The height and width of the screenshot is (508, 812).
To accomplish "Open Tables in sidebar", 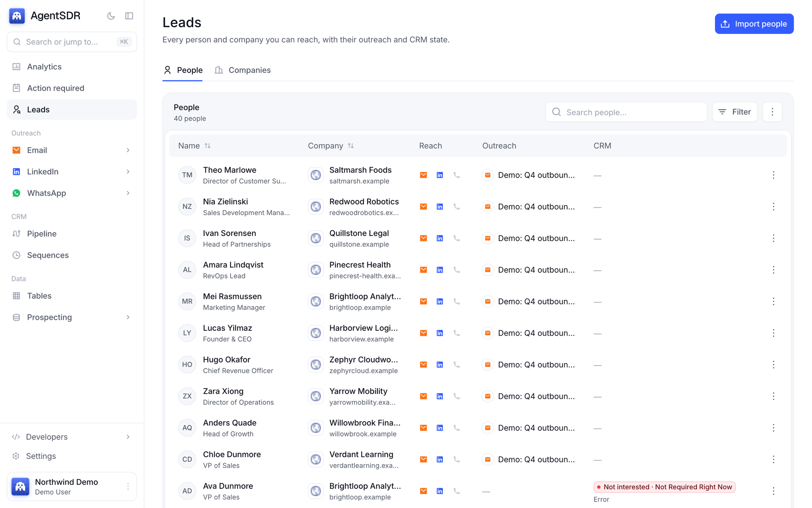I will [x=72, y=296].
